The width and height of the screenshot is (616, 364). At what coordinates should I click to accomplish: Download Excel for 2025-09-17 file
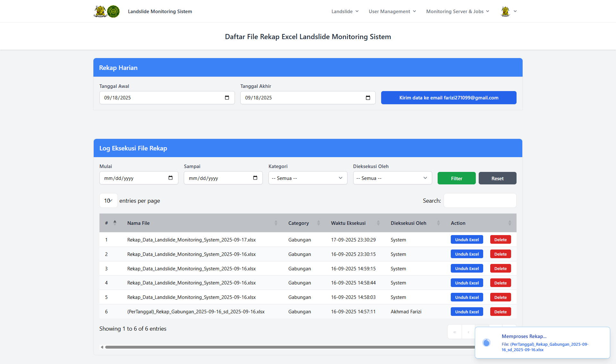coord(466,240)
